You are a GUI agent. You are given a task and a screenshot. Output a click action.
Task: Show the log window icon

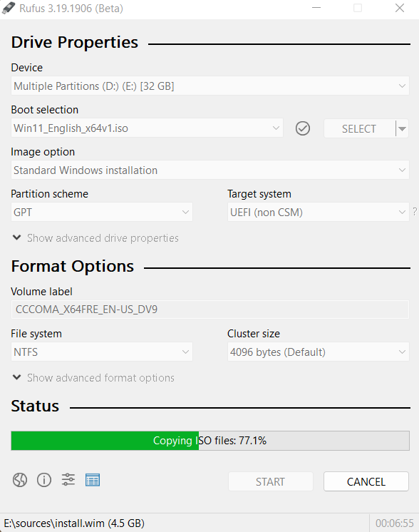pos(93,480)
